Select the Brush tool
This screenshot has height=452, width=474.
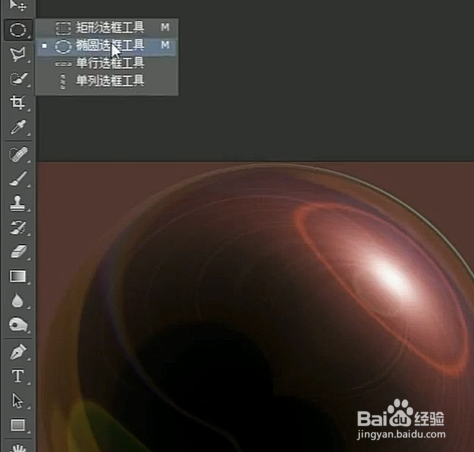pos(18,179)
